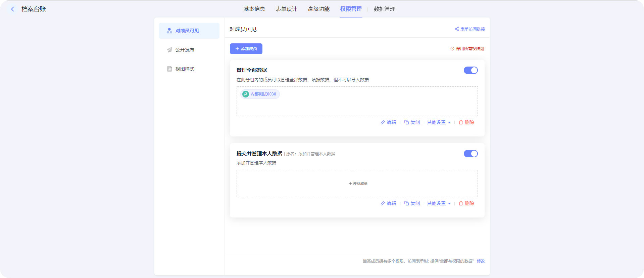The image size is (644, 278).
Task: Click 停用所有权限组 to disable all groups
Action: pos(467,49)
